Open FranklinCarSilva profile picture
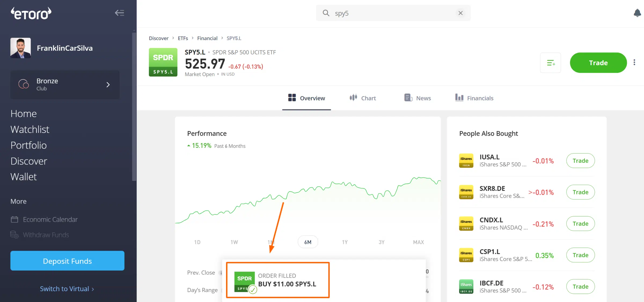644x302 pixels. (x=21, y=48)
